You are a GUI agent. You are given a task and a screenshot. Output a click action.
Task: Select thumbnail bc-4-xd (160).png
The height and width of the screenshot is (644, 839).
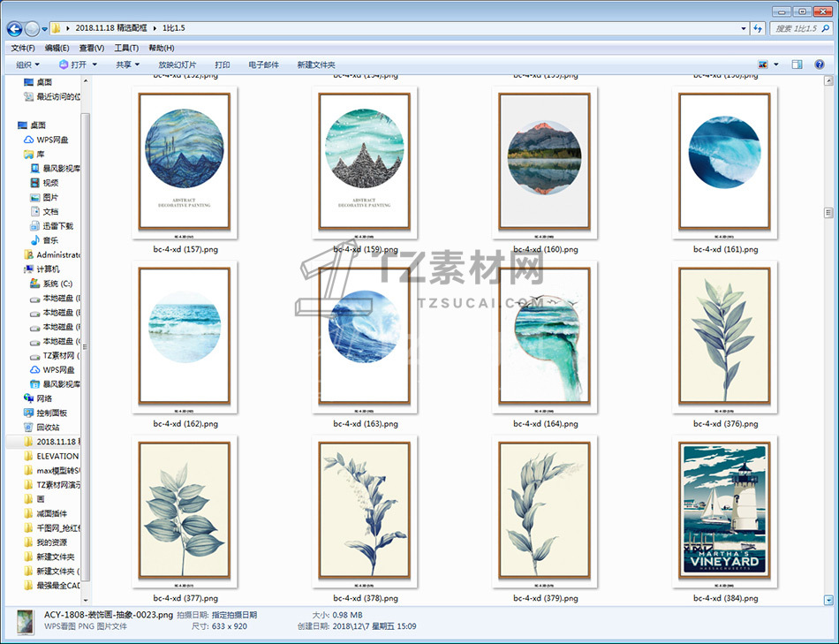click(545, 163)
